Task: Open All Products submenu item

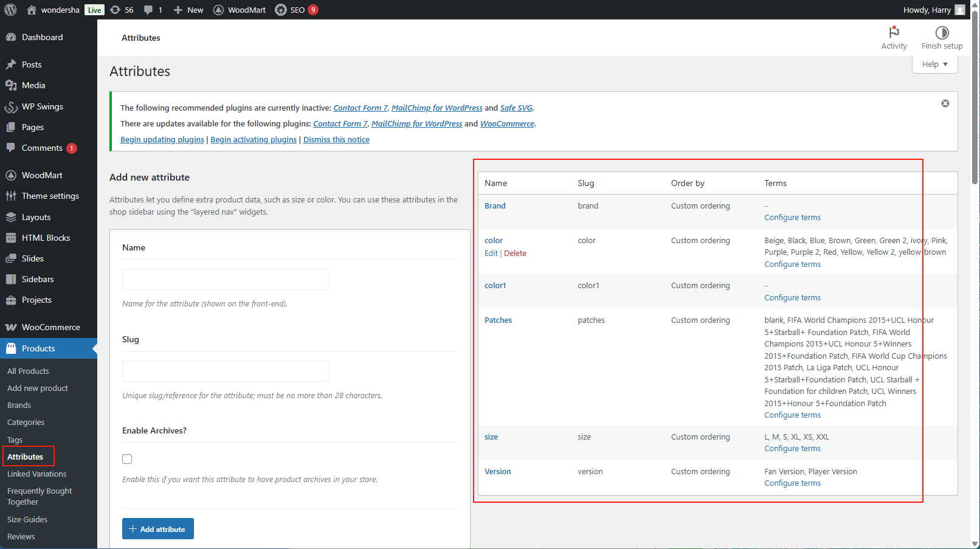Action: tap(28, 371)
